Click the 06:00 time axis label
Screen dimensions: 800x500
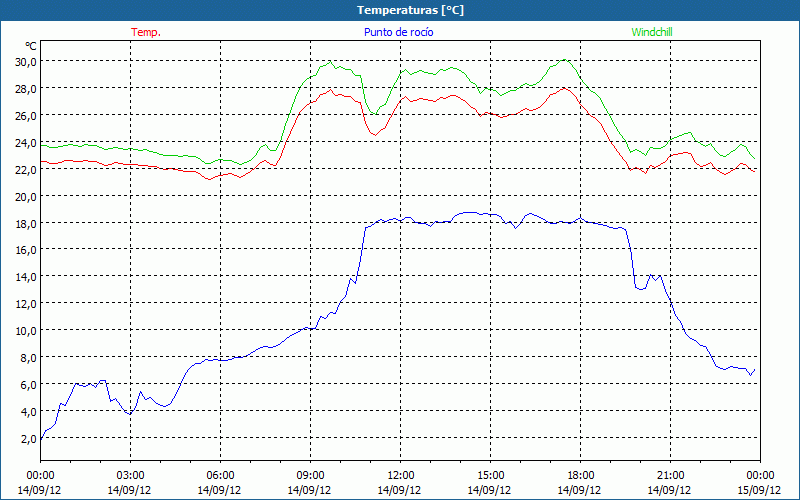tap(220, 476)
